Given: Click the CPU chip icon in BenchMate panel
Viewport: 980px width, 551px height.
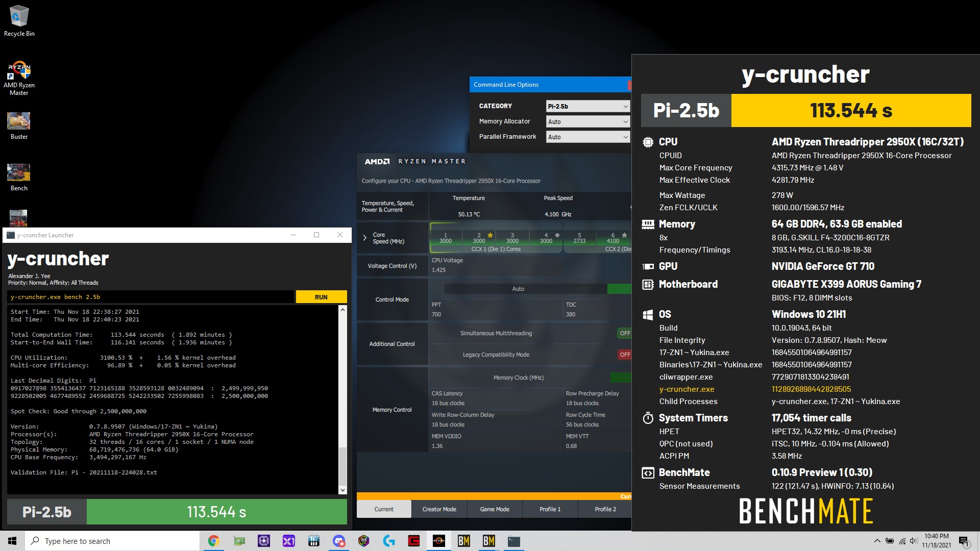Looking at the screenshot, I should pyautogui.click(x=648, y=142).
